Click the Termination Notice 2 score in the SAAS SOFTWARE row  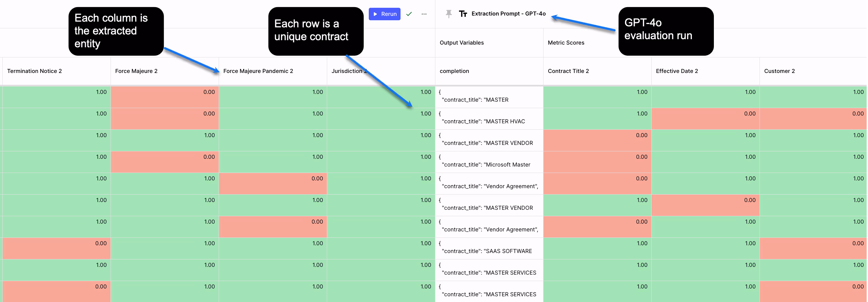56,248
